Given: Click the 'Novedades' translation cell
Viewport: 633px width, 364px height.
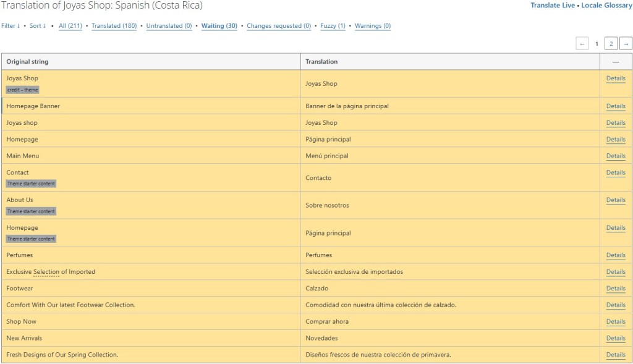Looking at the screenshot, I should 321,338.
